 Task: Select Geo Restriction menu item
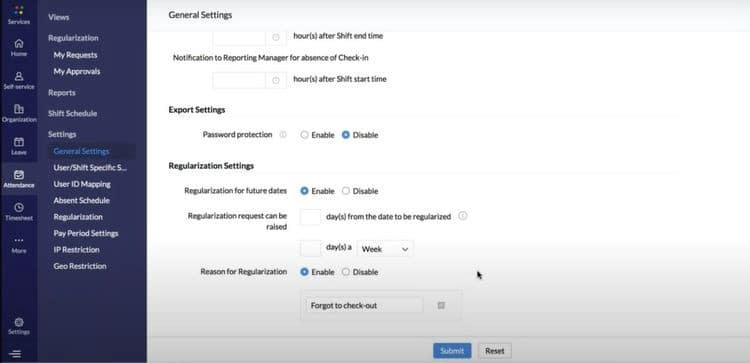click(x=80, y=266)
